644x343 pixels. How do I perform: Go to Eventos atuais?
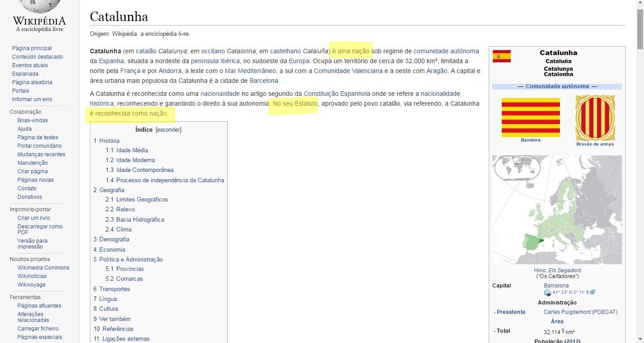(x=30, y=65)
